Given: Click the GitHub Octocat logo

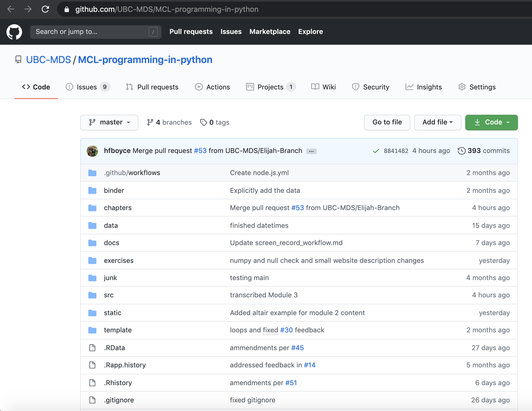Looking at the screenshot, I should tap(14, 32).
